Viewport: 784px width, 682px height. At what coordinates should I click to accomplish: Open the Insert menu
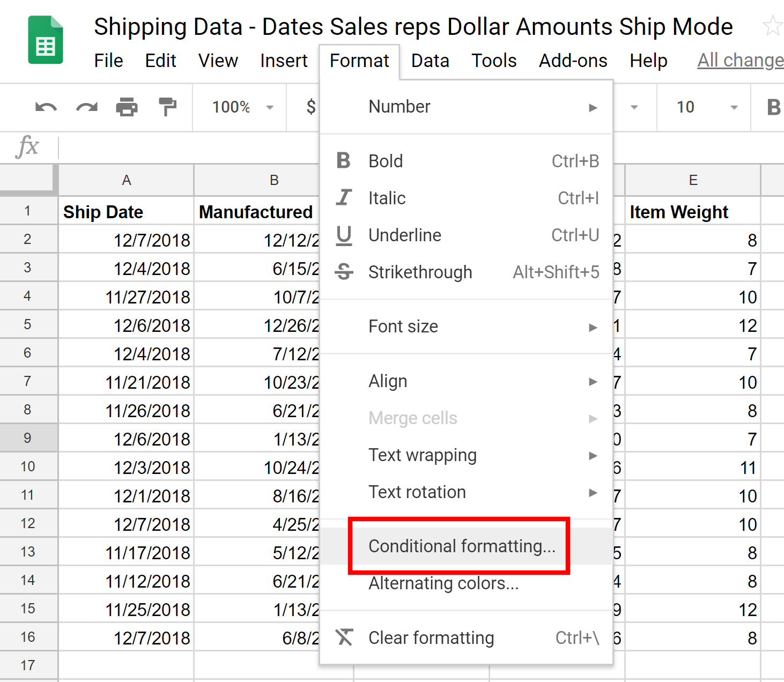coord(284,61)
